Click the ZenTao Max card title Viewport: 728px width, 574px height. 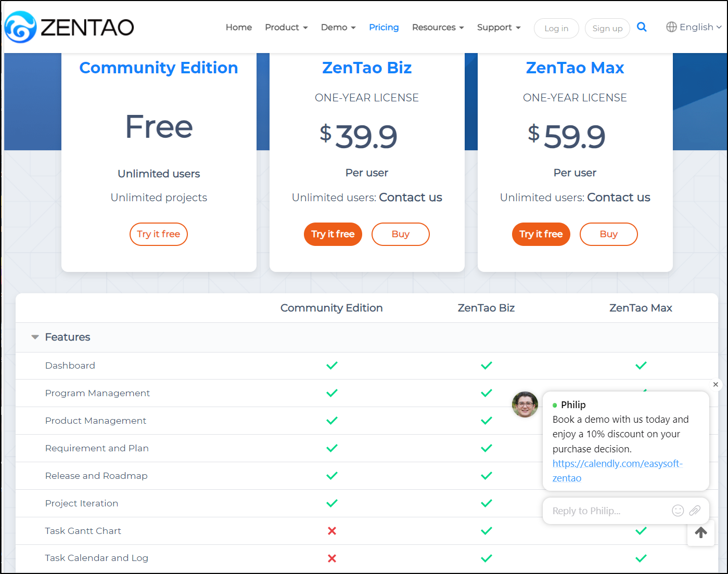[x=575, y=68]
